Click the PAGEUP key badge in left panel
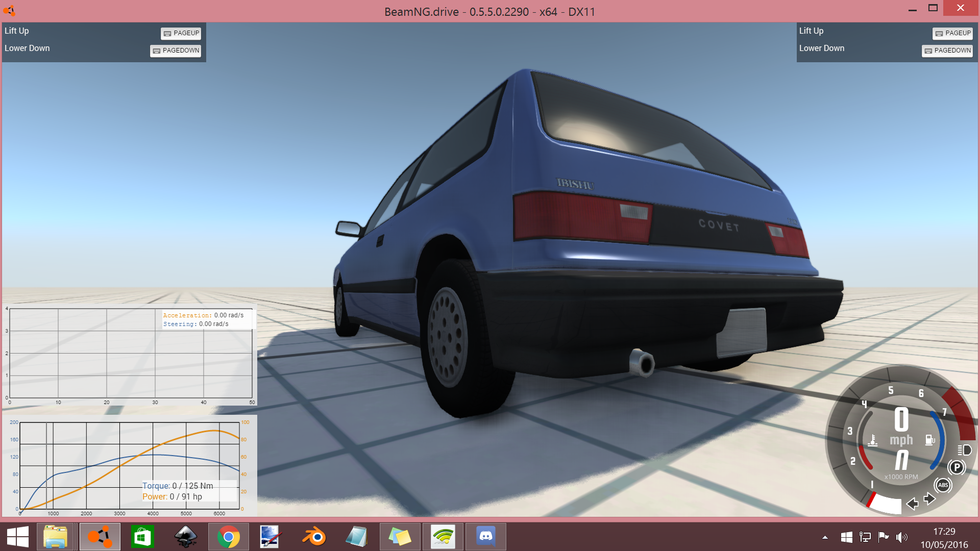 coord(181,33)
